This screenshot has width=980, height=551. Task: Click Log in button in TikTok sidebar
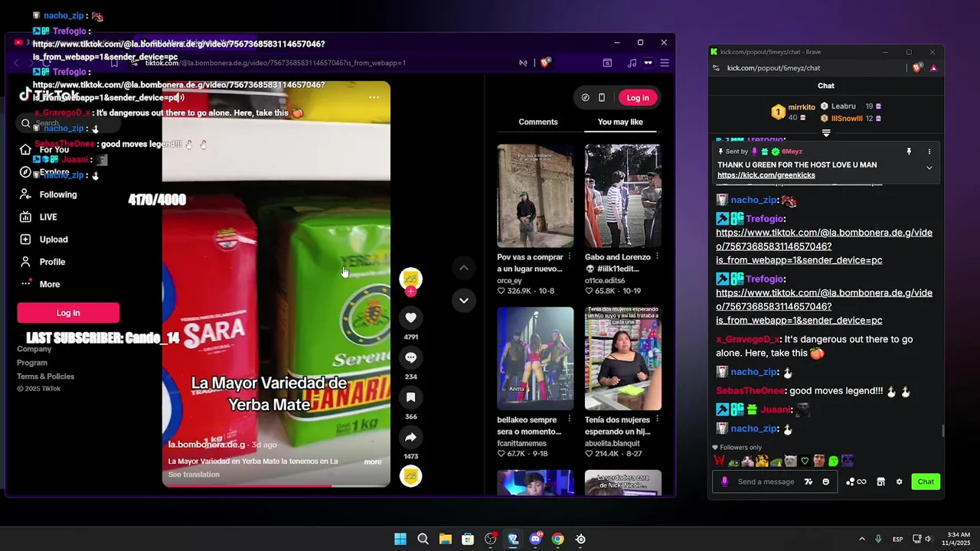[x=68, y=312]
